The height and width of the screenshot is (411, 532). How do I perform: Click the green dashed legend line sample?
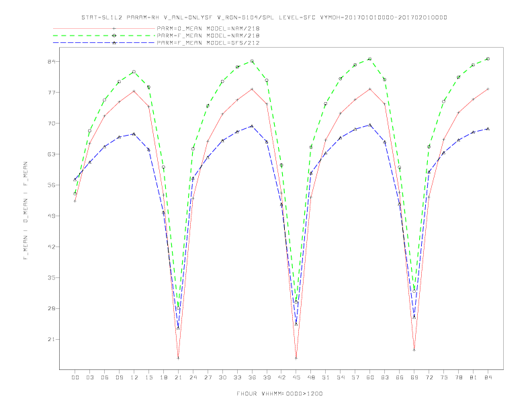tap(104, 36)
